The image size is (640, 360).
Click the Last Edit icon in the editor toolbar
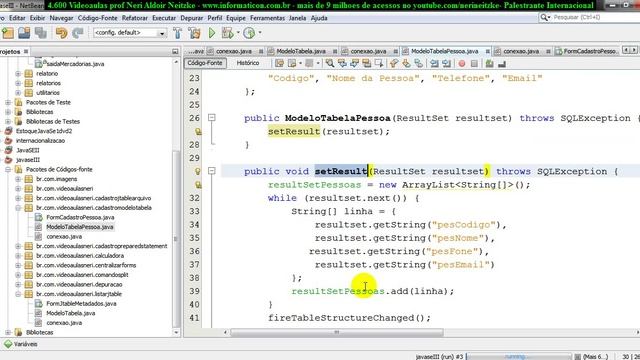point(279,64)
